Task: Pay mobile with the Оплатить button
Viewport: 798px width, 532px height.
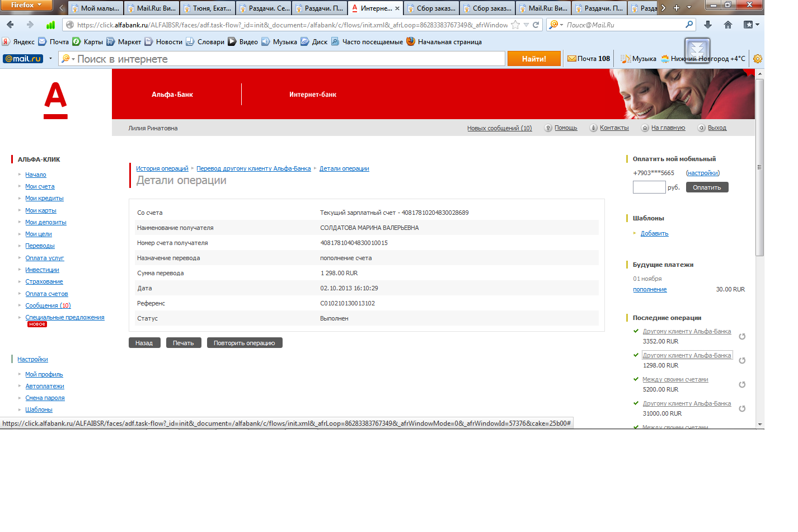Action: 707,187
